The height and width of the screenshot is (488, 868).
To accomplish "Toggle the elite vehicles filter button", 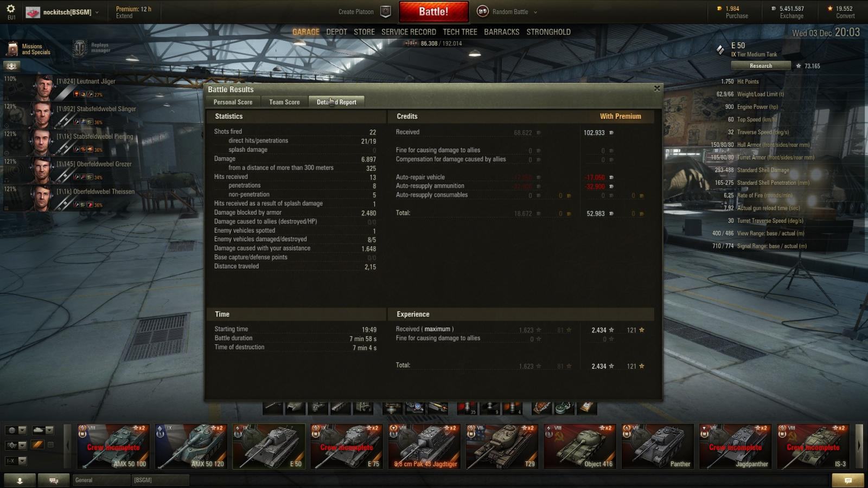I will coord(37,445).
